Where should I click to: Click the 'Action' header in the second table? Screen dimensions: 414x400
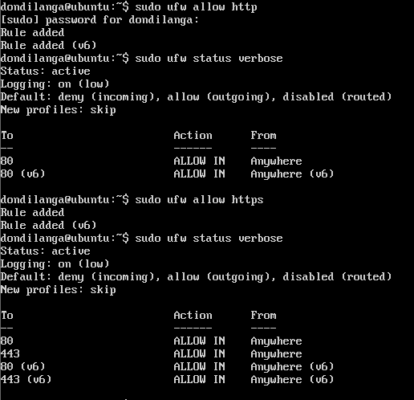click(x=193, y=315)
